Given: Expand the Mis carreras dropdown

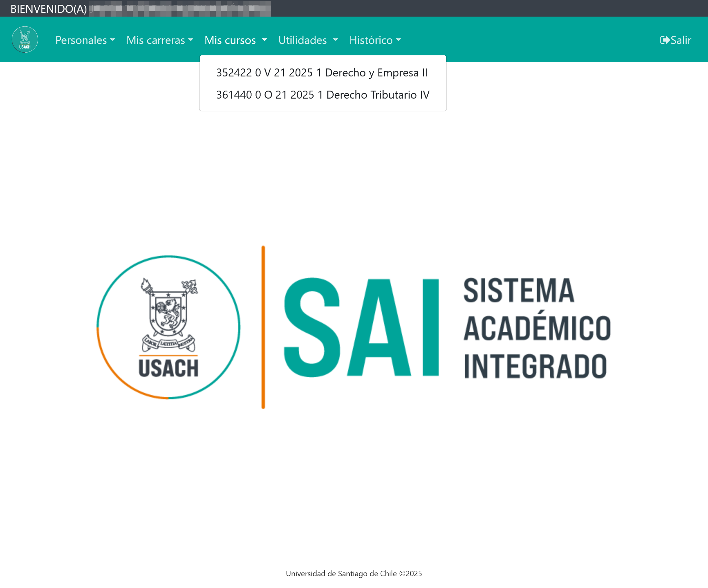Looking at the screenshot, I should (x=160, y=40).
